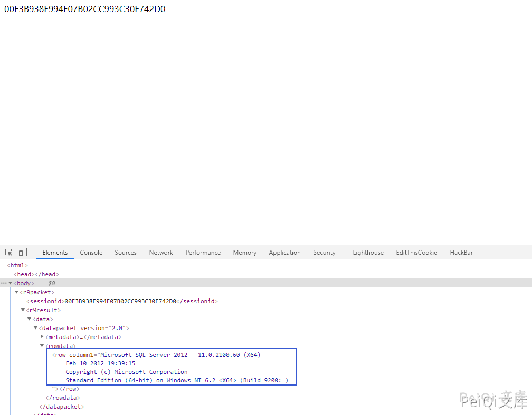
Task: Collapse the datapacket version node
Action: coord(35,328)
